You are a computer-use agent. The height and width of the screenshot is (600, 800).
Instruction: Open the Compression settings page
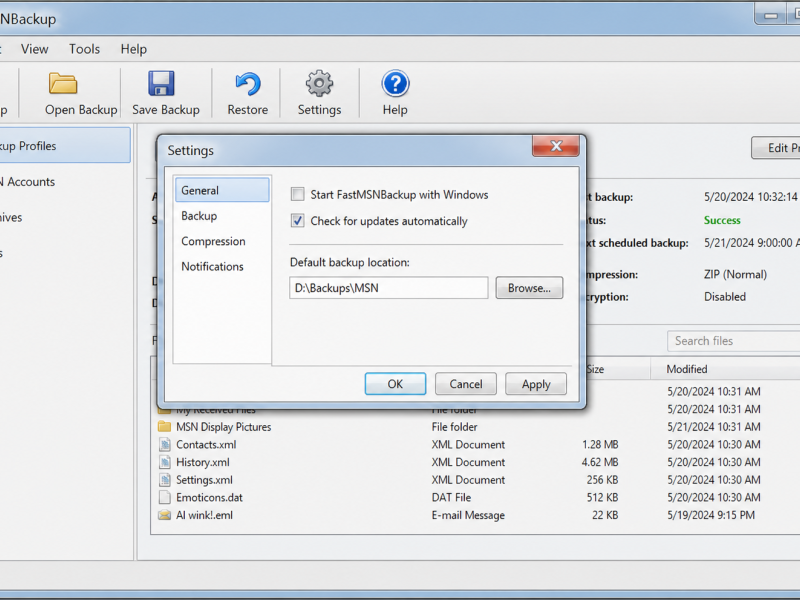(x=213, y=241)
